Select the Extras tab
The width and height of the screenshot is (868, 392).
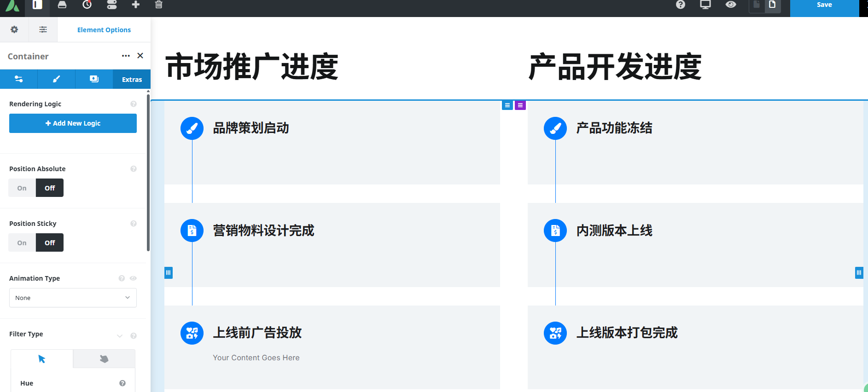(x=132, y=80)
